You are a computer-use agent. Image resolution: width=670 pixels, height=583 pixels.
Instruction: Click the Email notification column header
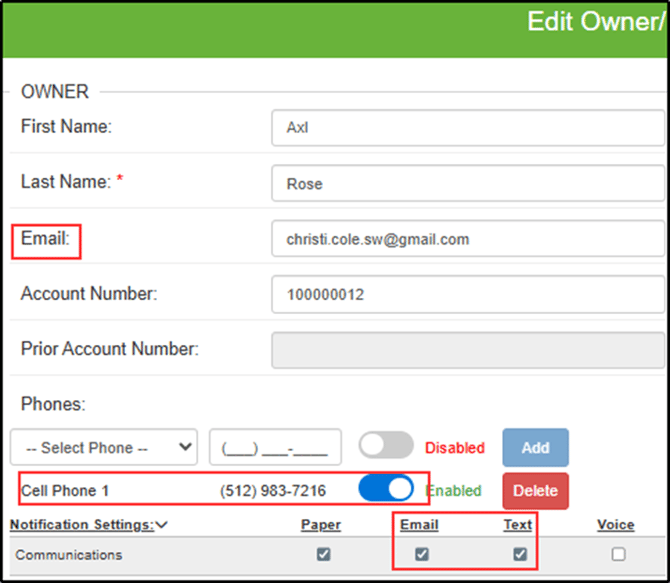[421, 525]
